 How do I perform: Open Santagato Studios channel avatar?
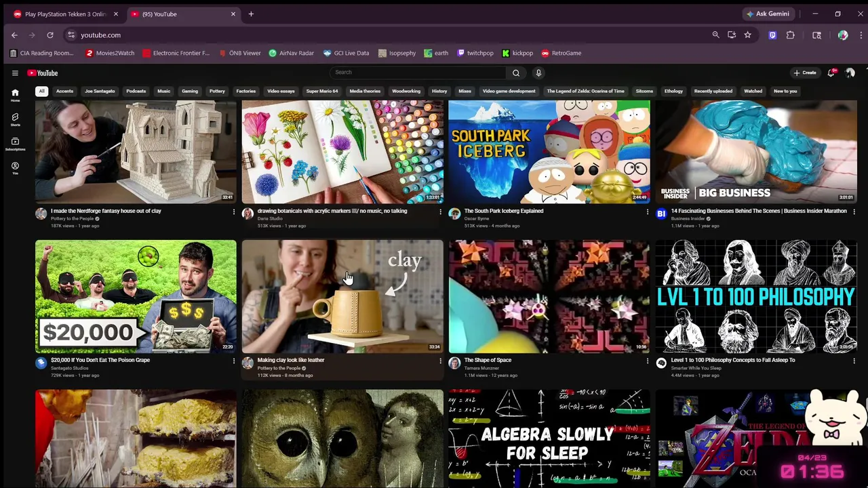coord(41,363)
